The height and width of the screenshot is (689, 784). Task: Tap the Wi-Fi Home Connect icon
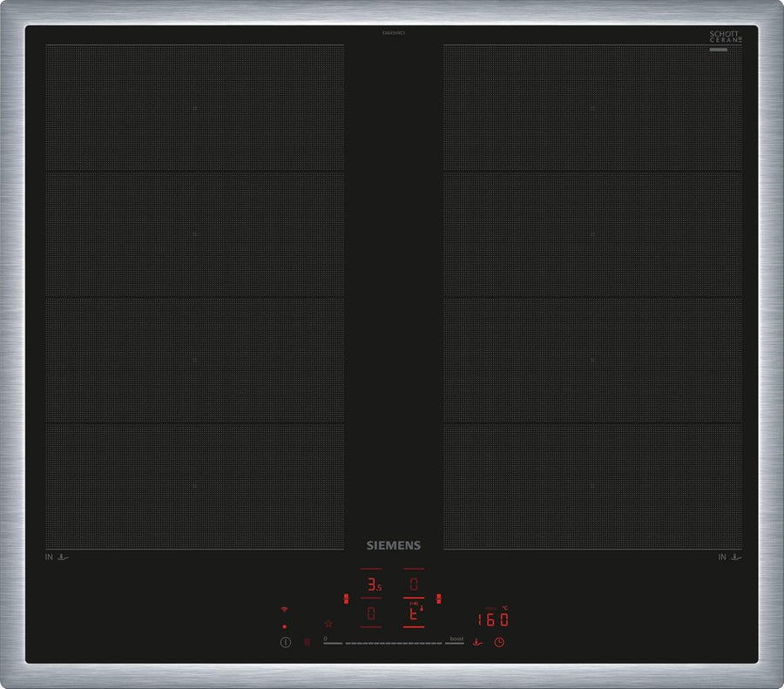coord(284,610)
